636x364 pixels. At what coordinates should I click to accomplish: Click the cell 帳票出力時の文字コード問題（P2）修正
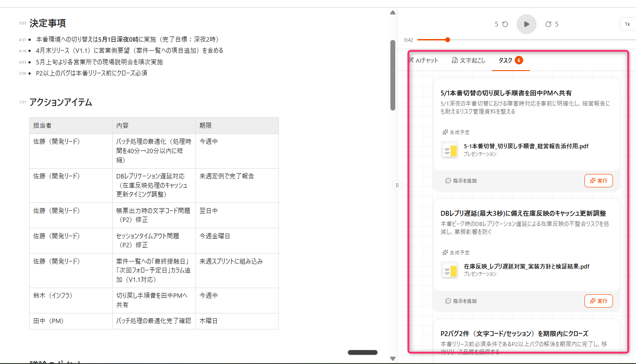[x=154, y=215]
